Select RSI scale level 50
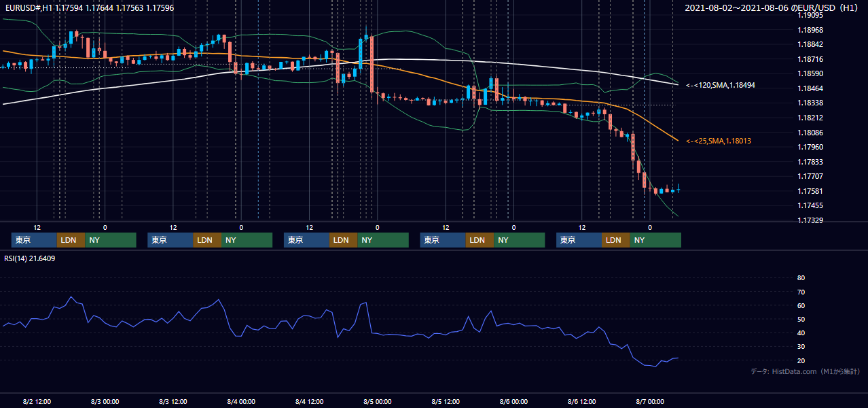Screen dimensions: 868x408 click(x=801, y=319)
